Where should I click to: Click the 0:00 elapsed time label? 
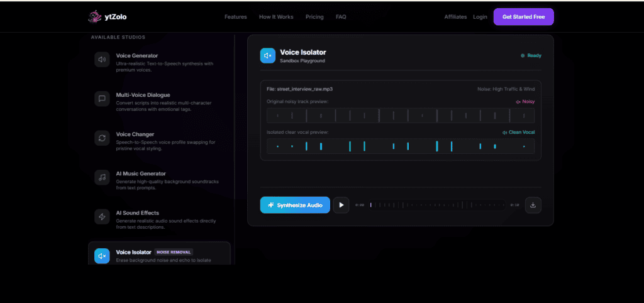360,206
